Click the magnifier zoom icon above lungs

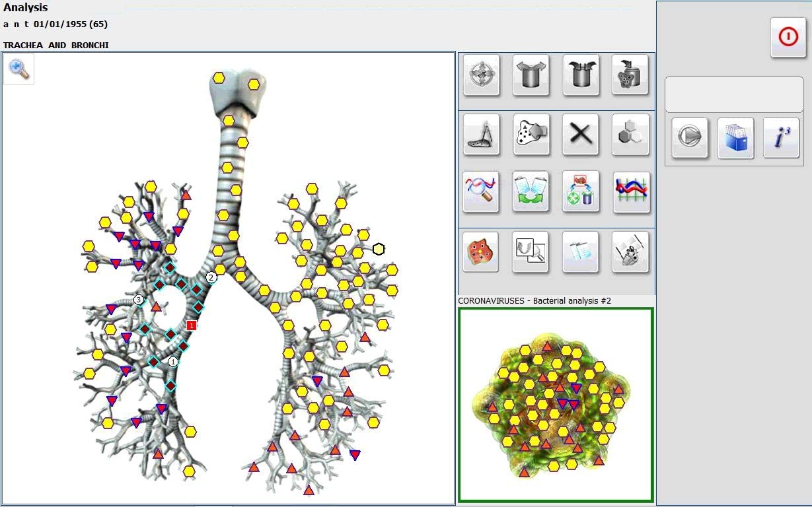(x=18, y=69)
